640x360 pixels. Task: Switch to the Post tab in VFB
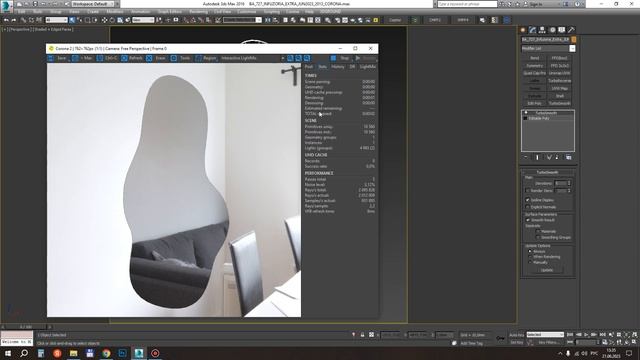(x=309, y=67)
